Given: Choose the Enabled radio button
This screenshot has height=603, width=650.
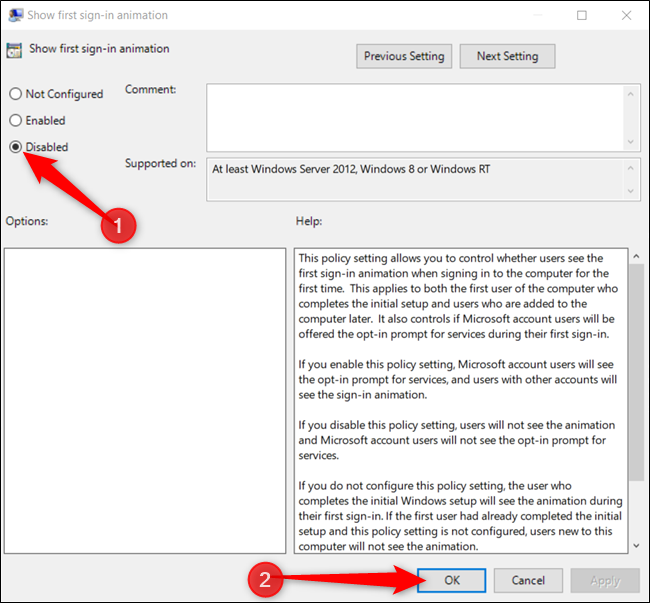Looking at the screenshot, I should tap(37, 121).
